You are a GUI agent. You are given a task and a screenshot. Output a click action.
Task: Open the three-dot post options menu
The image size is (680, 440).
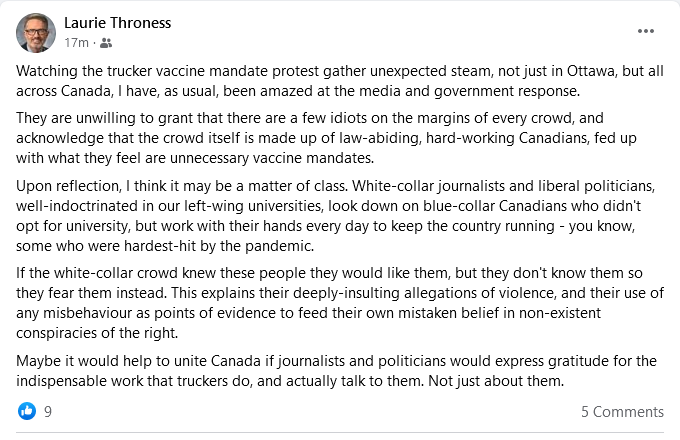pos(646,31)
